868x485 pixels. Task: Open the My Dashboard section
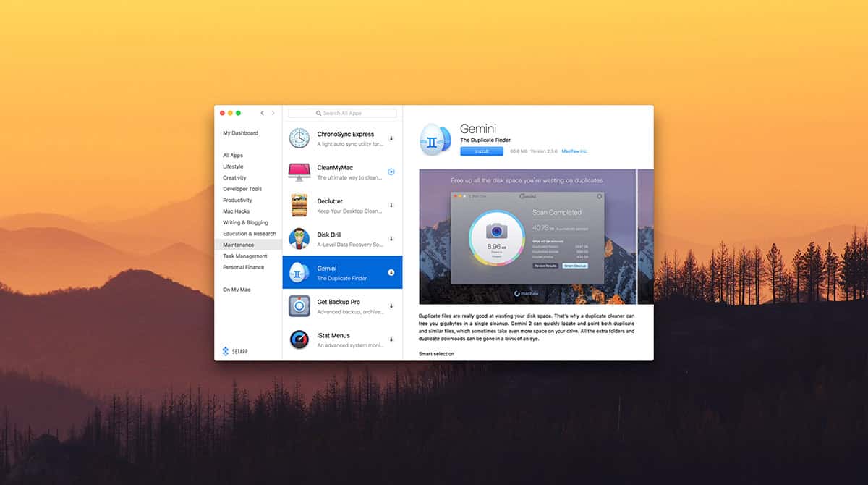point(240,133)
